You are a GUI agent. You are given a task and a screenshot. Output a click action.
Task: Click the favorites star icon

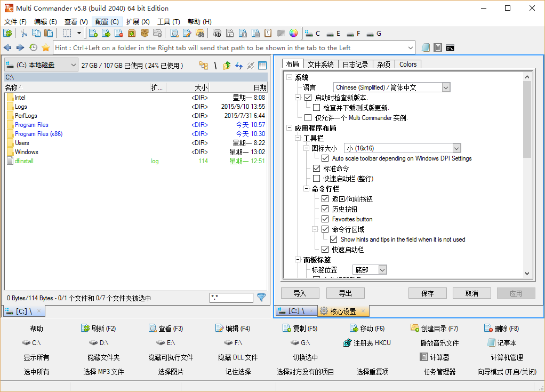click(46, 47)
